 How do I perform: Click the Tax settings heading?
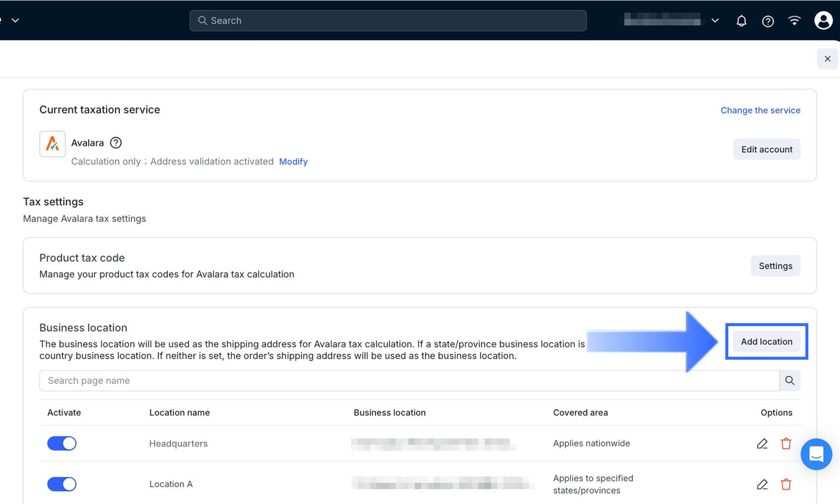(x=53, y=202)
